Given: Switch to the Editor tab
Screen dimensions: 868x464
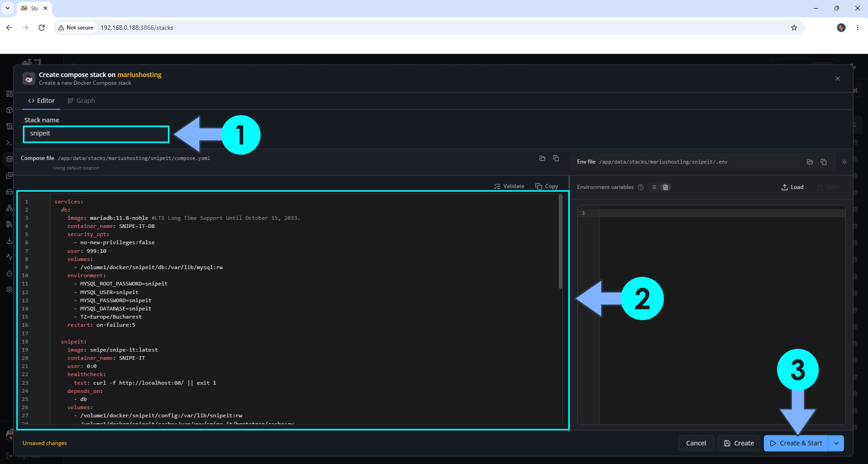Looking at the screenshot, I should pyautogui.click(x=41, y=101).
